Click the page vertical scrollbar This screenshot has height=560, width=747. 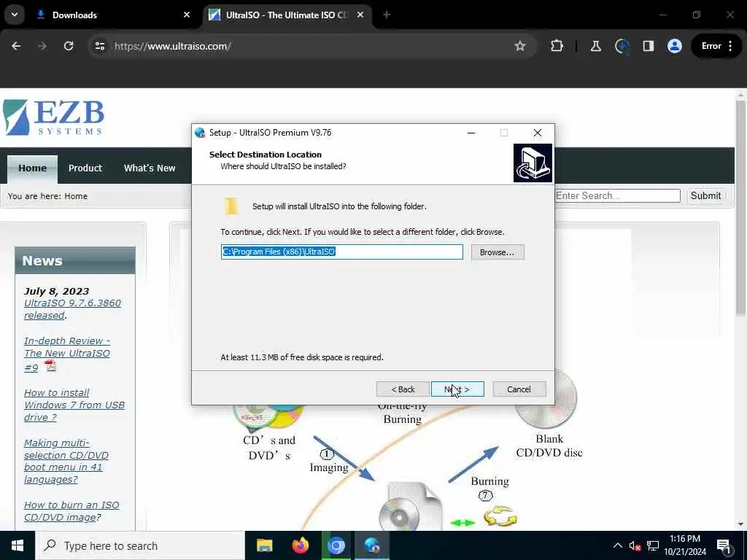pyautogui.click(x=740, y=208)
